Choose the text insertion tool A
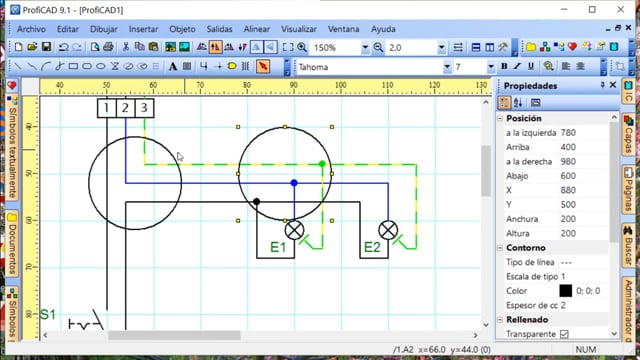The height and width of the screenshot is (360, 640). 173,66
